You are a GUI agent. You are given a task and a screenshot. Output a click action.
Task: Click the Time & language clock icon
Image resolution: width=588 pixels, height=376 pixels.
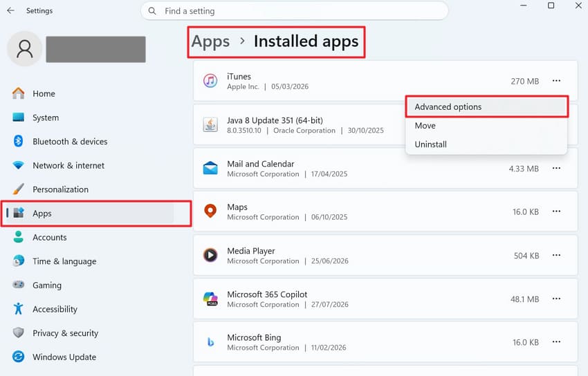click(18, 261)
